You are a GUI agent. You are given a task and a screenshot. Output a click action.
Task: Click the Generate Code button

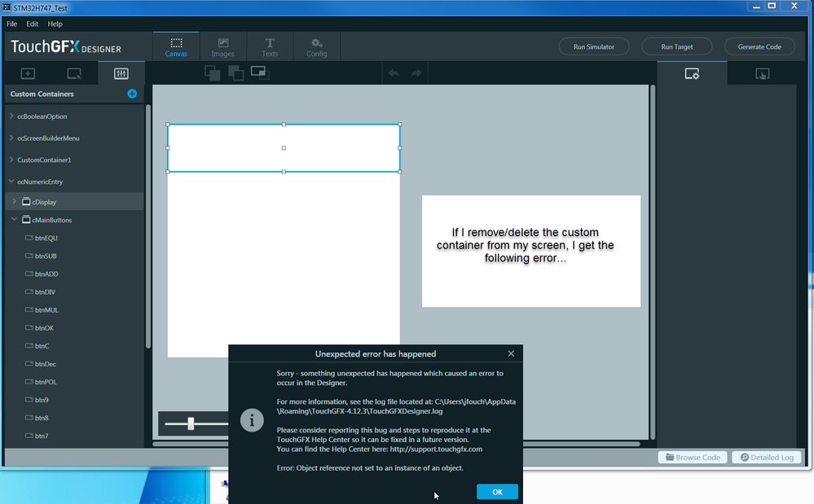click(759, 46)
